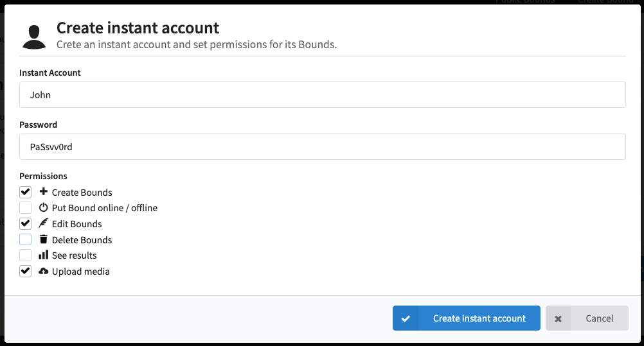The width and height of the screenshot is (644, 346).
Task: Check the Delete Bounds checkbox
Action: [25, 239]
